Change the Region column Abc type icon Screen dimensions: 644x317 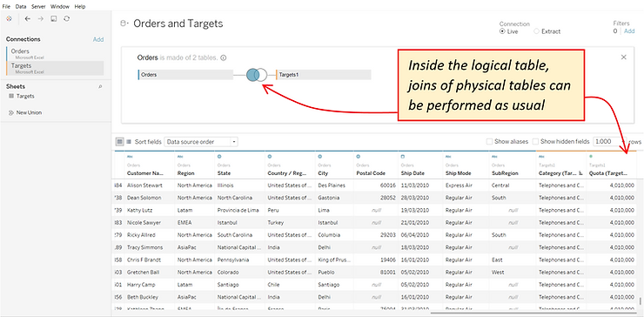[180, 157]
